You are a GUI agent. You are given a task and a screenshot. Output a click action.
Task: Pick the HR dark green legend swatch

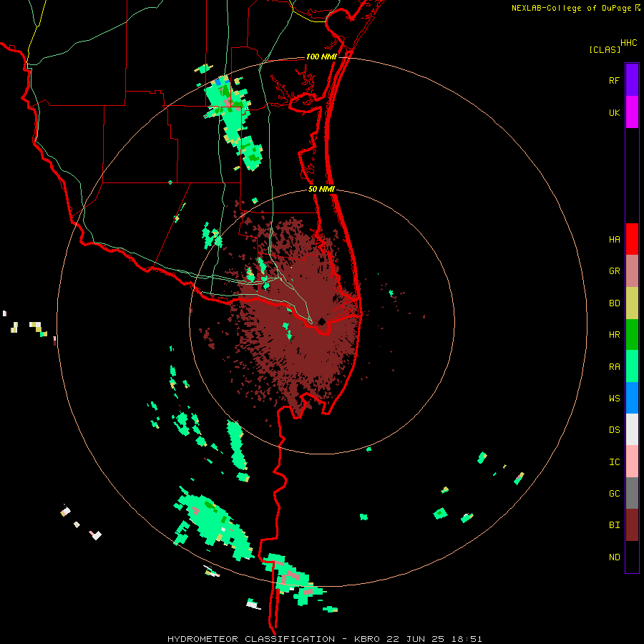tap(632, 335)
